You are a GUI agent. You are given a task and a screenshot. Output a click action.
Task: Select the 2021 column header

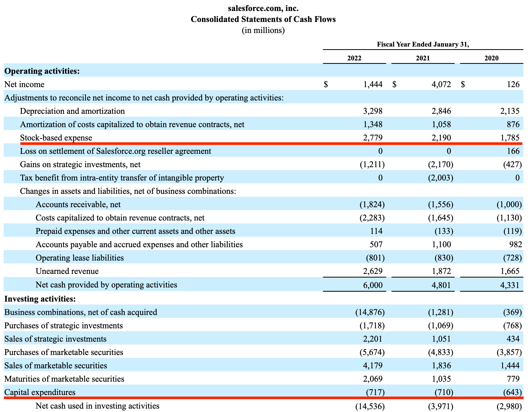pos(423,58)
